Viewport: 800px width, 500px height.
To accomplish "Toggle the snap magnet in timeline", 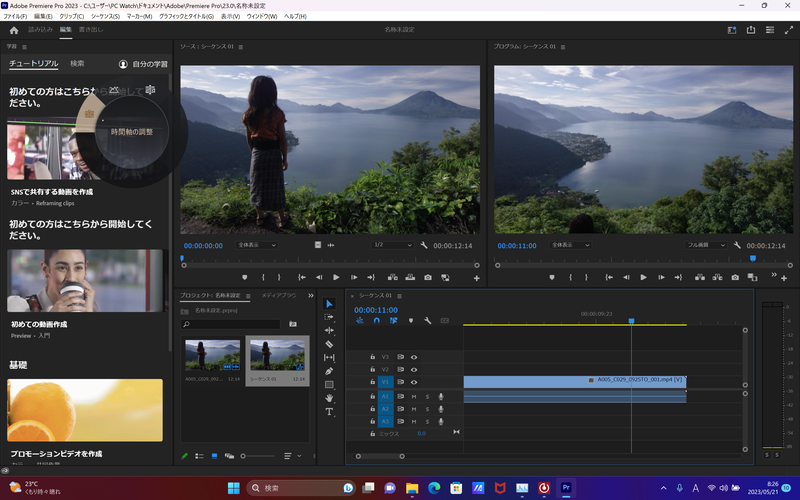I will [x=376, y=321].
